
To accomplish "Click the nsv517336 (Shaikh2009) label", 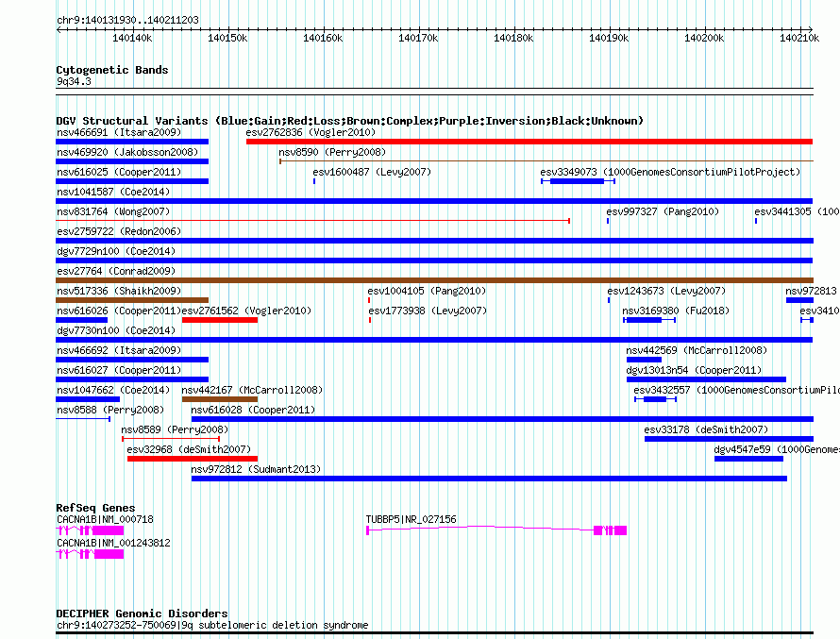I will 119,291.
